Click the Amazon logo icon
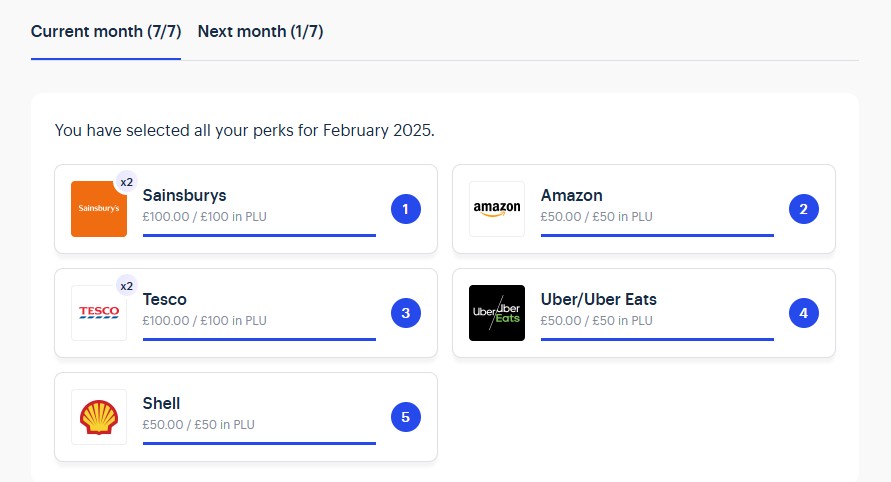This screenshot has height=482, width=891. (497, 209)
